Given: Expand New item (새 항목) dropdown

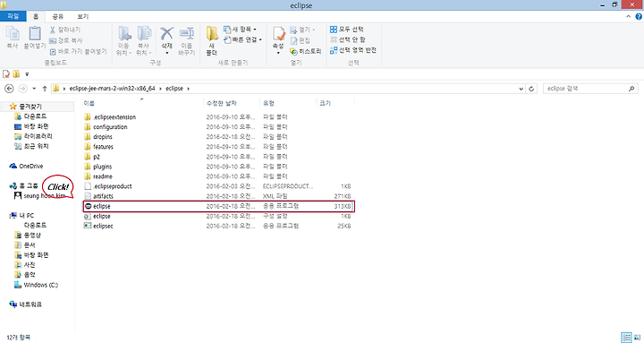Looking at the screenshot, I should tap(240, 30).
